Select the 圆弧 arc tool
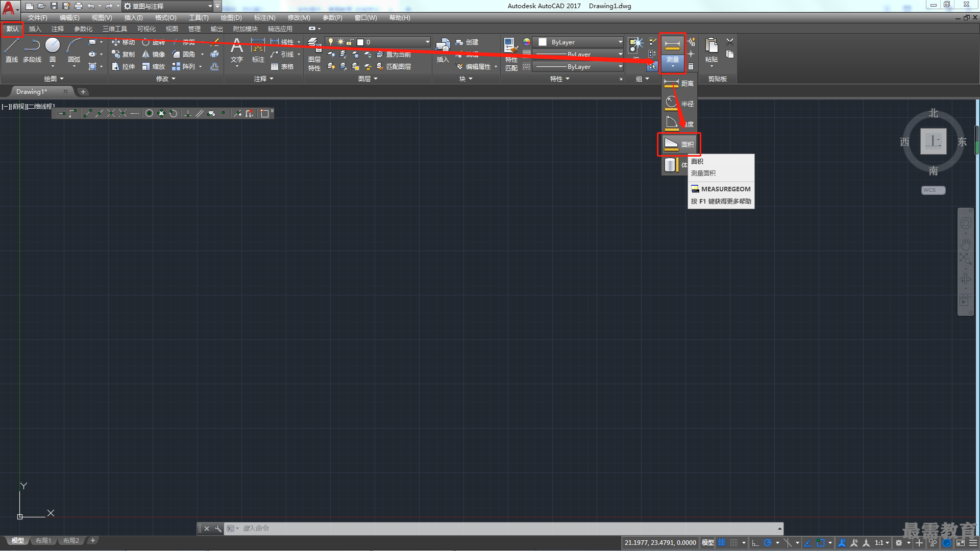Image resolution: width=980 pixels, height=551 pixels. pyautogui.click(x=74, y=51)
